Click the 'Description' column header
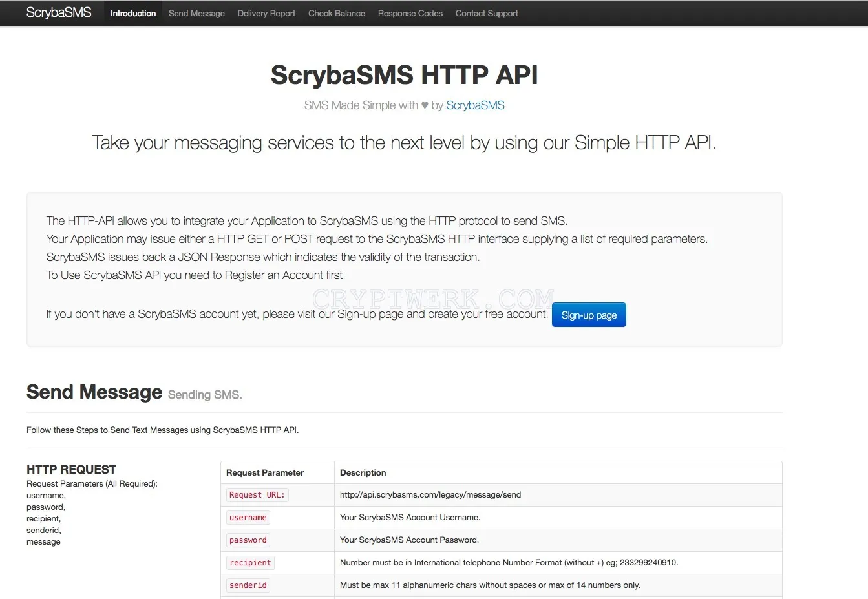Viewport: 868px width, 599px height. click(x=363, y=472)
